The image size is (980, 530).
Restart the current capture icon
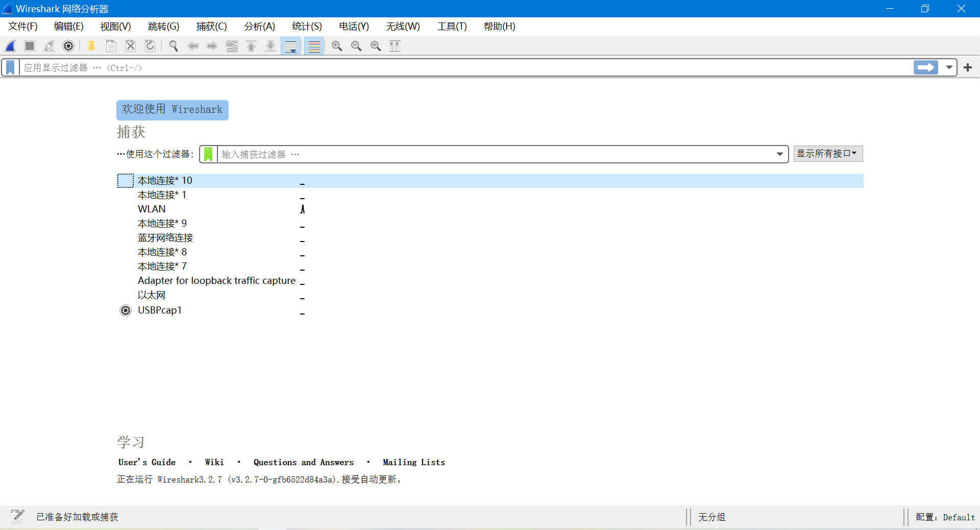(x=49, y=46)
